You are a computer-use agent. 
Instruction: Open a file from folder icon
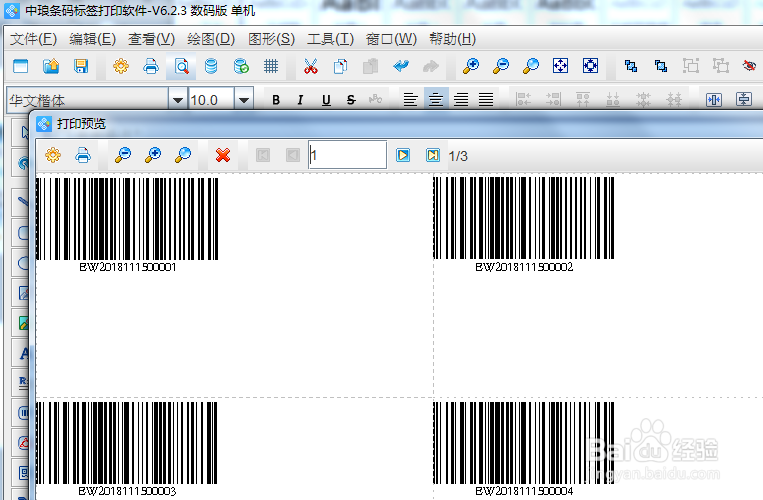[51, 66]
